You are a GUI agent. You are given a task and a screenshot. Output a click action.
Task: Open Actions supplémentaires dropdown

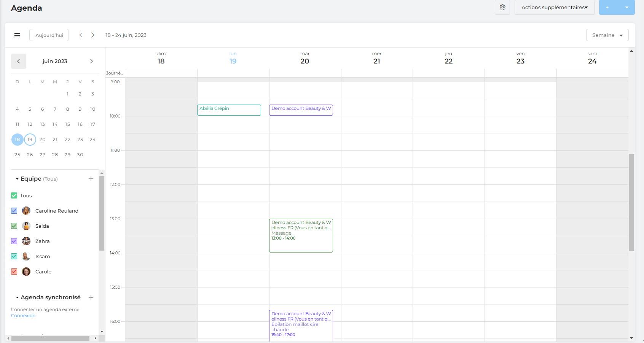(555, 7)
